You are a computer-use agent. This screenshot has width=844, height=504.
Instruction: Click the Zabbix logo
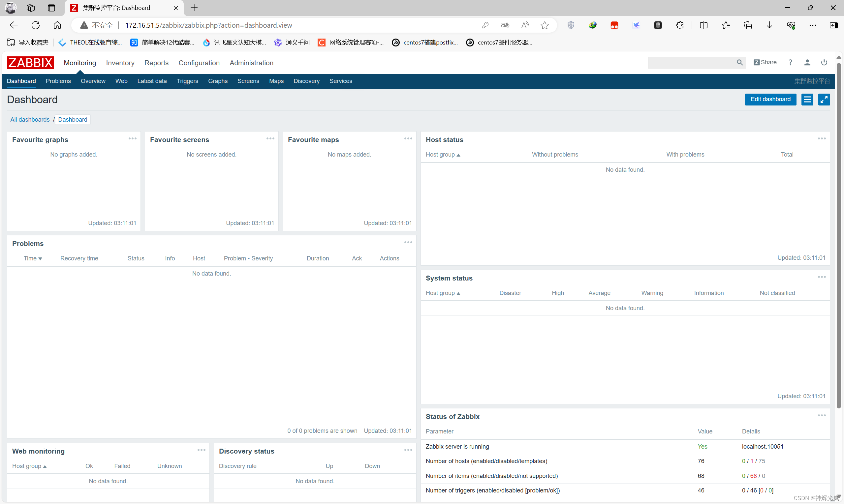(30, 63)
